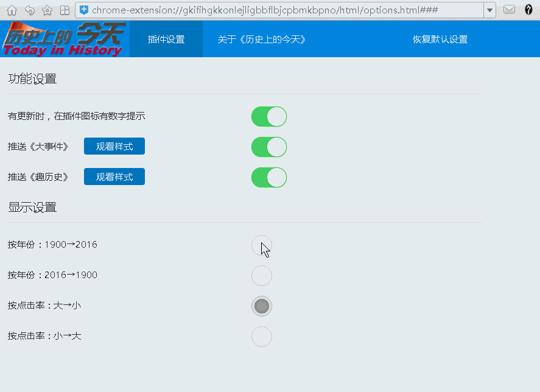Click the black extension icon at far right
Image resolution: width=540 pixels, height=392 pixels.
[x=528, y=10]
